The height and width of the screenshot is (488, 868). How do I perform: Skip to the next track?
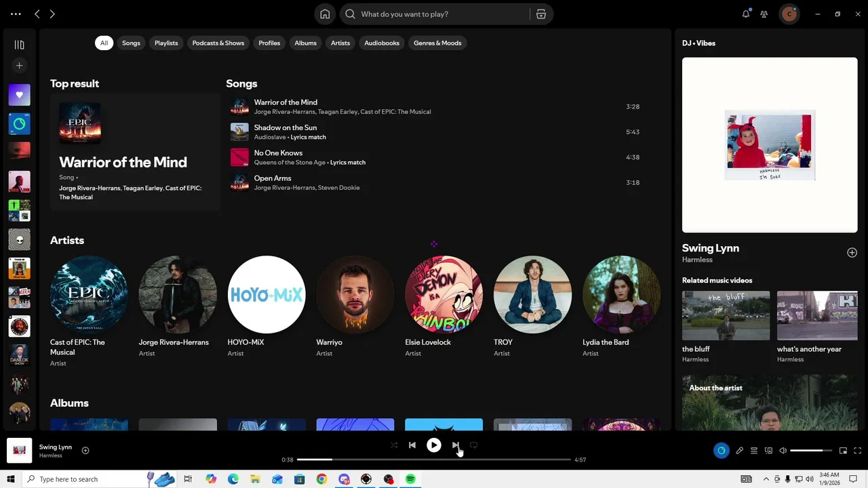pyautogui.click(x=456, y=445)
